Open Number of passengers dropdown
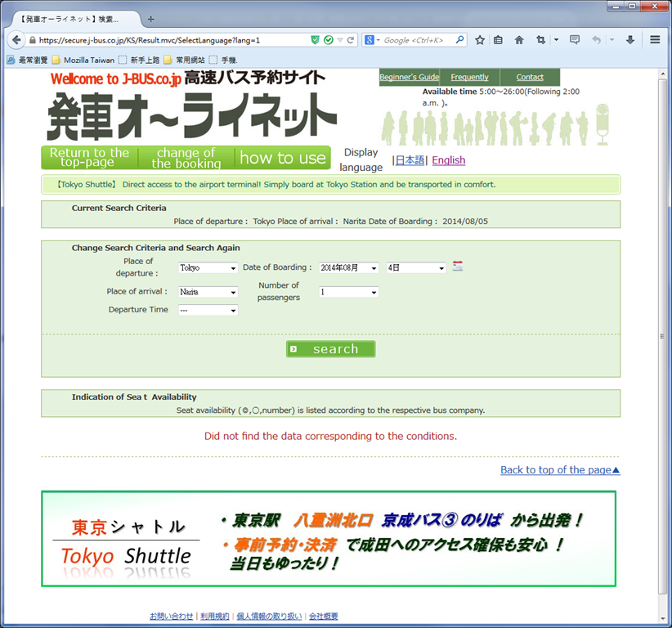The width and height of the screenshot is (672, 628). click(x=348, y=293)
